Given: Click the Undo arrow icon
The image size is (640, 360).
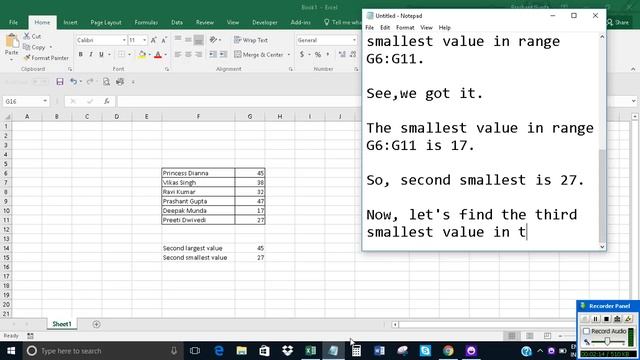Looking at the screenshot, I should coord(73,82).
